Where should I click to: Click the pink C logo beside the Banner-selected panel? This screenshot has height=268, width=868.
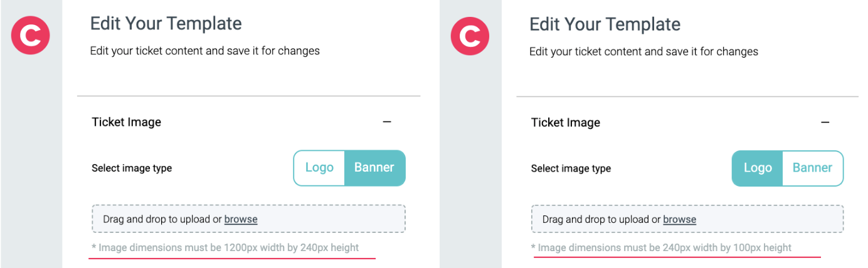tap(30, 36)
